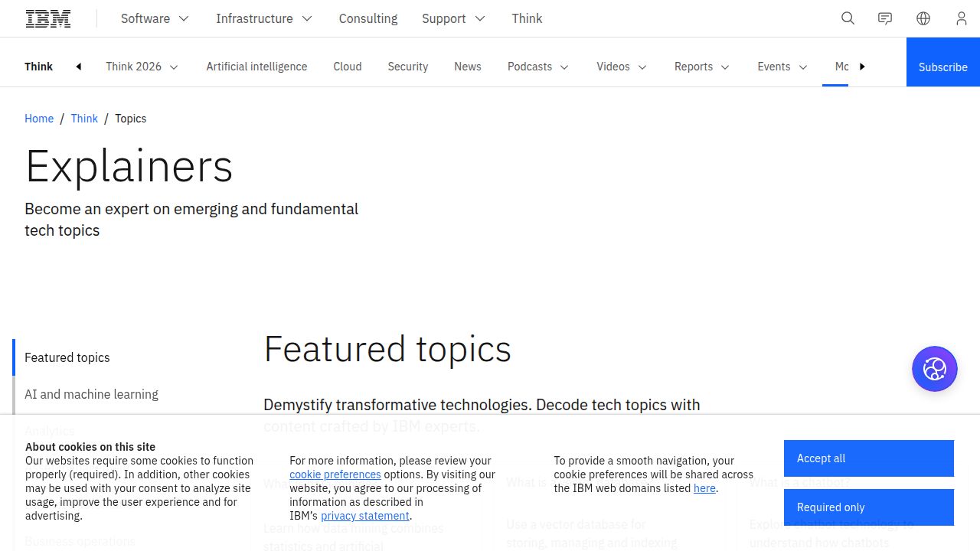The height and width of the screenshot is (551, 980).
Task: Click the Subscribe button
Action: click(x=943, y=62)
